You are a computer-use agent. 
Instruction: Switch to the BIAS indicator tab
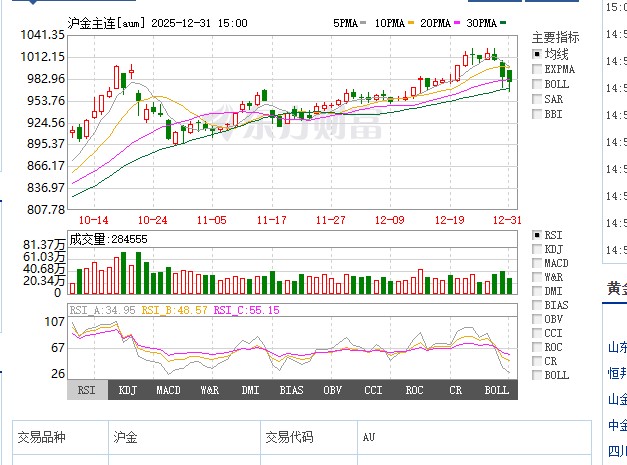click(x=291, y=390)
